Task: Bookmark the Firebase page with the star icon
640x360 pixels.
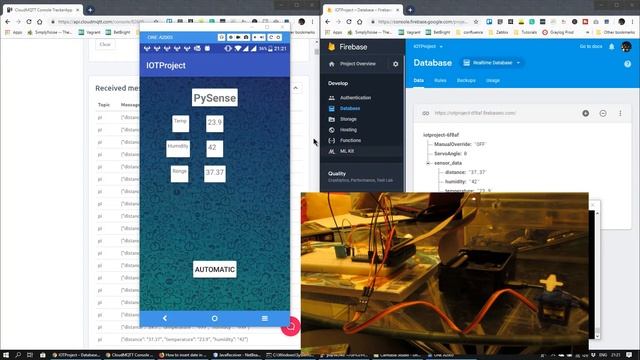Action: coord(476,22)
